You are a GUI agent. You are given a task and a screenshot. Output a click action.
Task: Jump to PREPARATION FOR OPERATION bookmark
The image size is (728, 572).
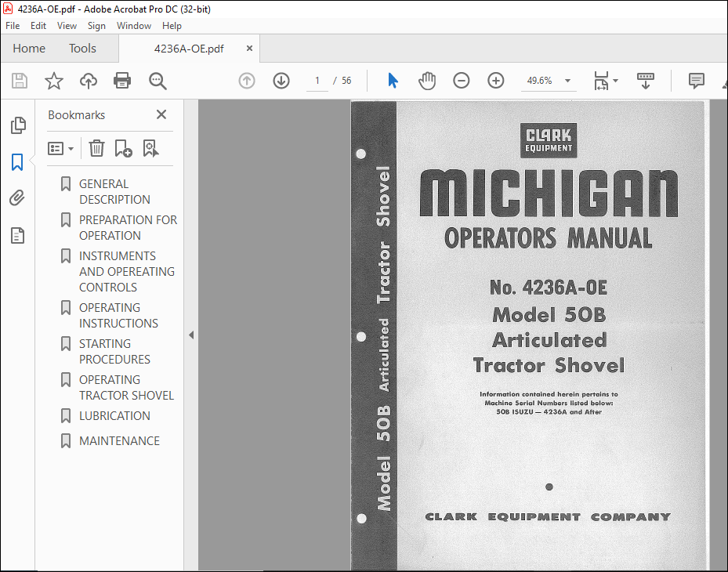128,227
